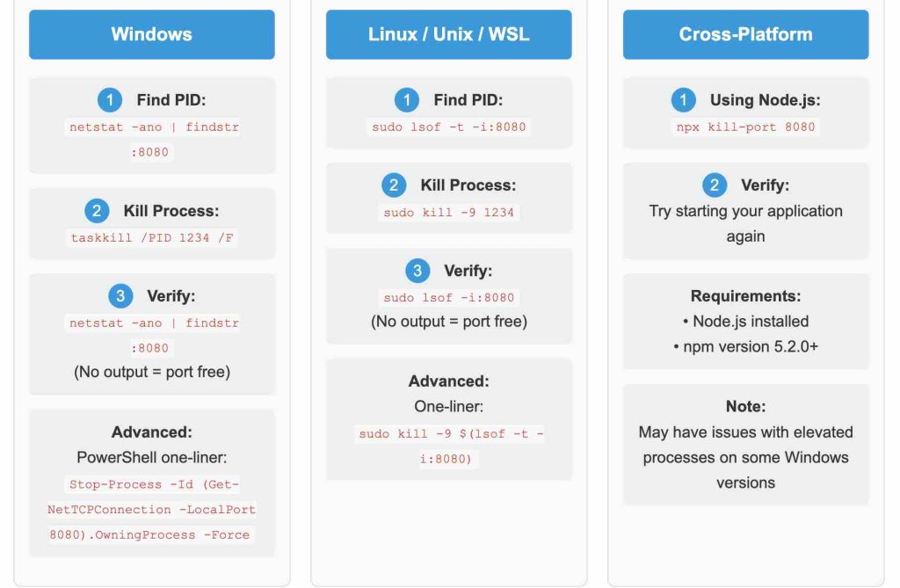
Task: Click step 1 badge in Windows column
Action: tap(110, 100)
